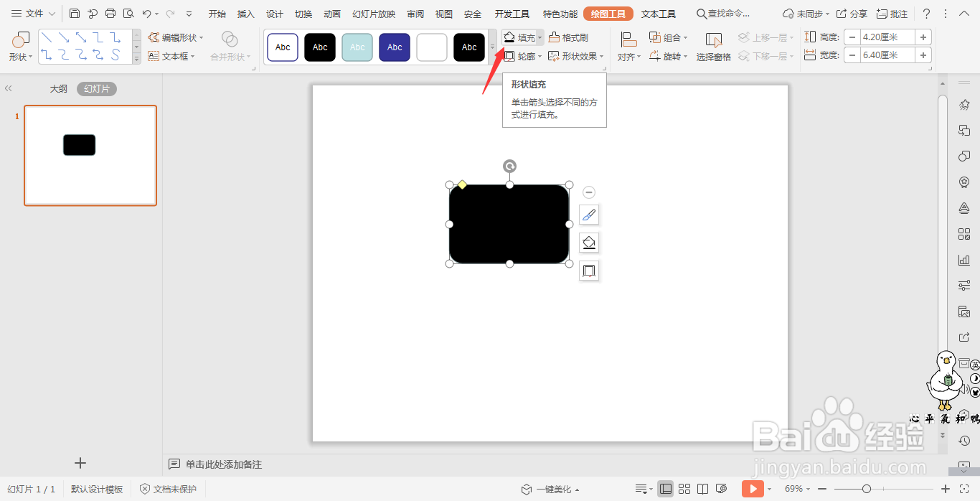The width and height of the screenshot is (980, 501).
Task: Click the Default Design Template (默认设计模板) label
Action: point(97,489)
